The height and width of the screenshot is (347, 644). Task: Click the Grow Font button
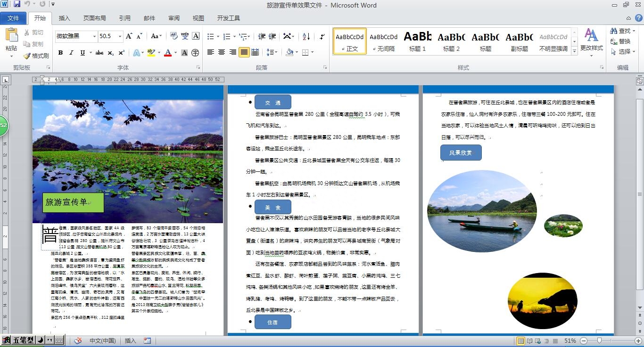pyautogui.click(x=130, y=36)
